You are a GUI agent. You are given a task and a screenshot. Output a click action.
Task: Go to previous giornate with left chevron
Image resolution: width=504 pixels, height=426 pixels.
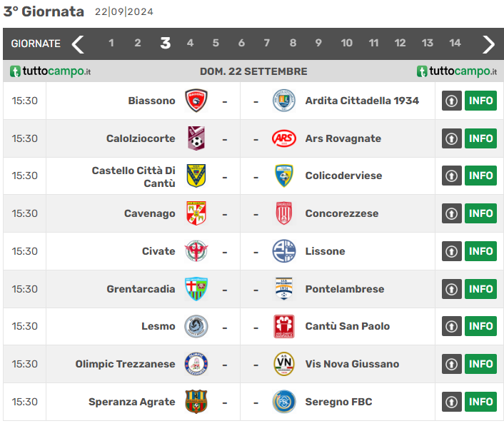point(78,44)
